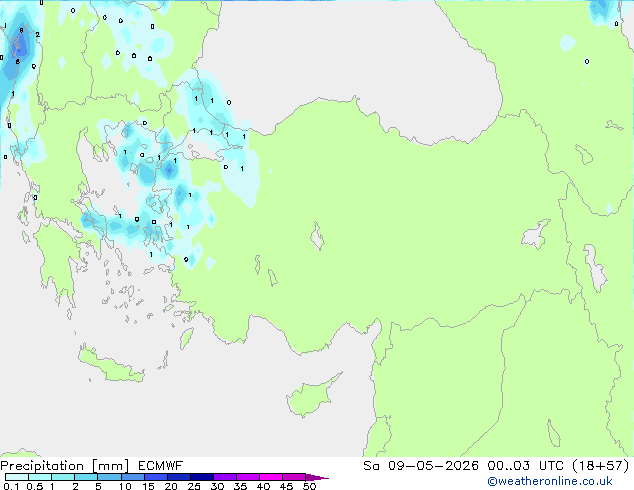Select the 'Precipitation [mm]' title text

[65, 466]
